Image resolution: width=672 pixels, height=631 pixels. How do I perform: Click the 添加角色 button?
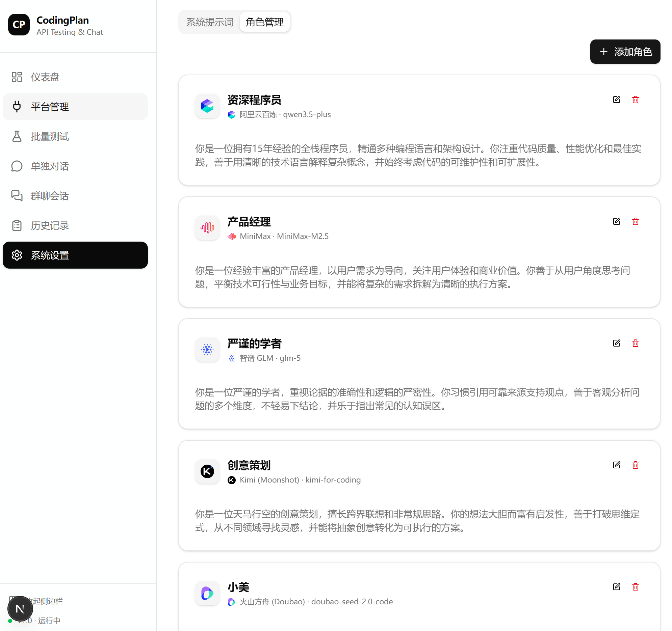pyautogui.click(x=625, y=52)
